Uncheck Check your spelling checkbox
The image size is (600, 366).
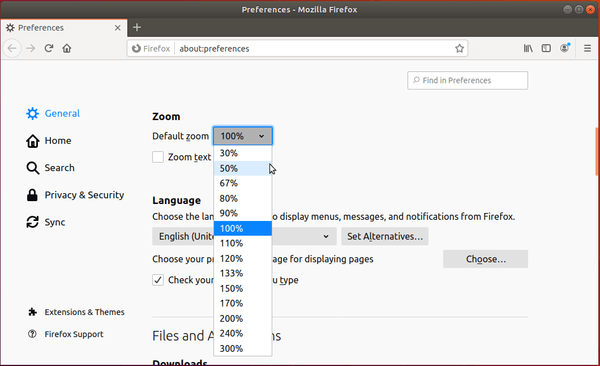[x=158, y=280]
